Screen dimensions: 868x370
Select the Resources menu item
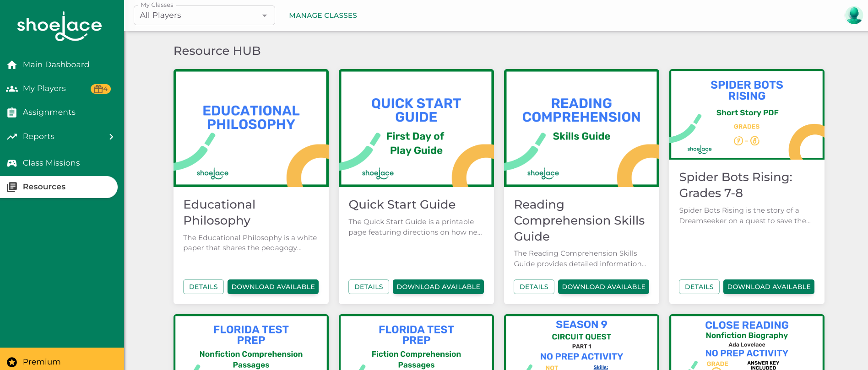(x=59, y=187)
